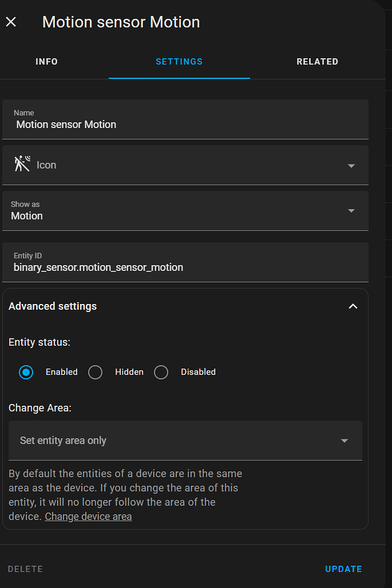Click the DELETE button
This screenshot has height=588, width=392.
coord(25,569)
